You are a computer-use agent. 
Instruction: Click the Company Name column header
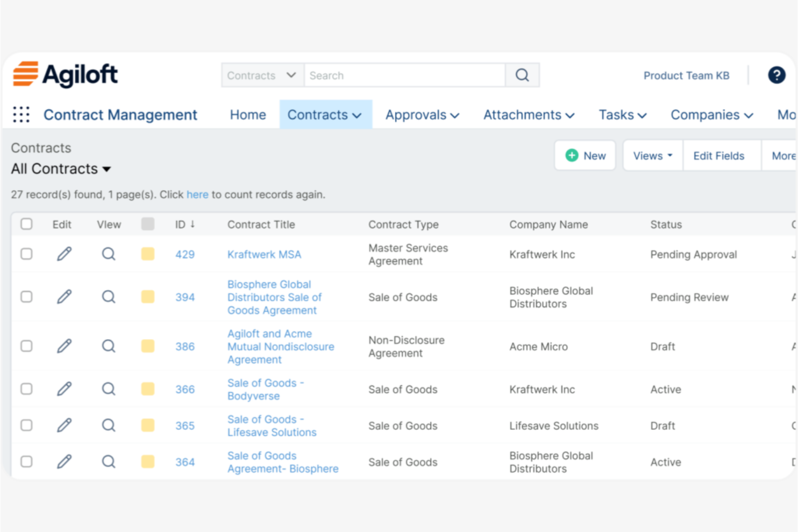coord(548,224)
